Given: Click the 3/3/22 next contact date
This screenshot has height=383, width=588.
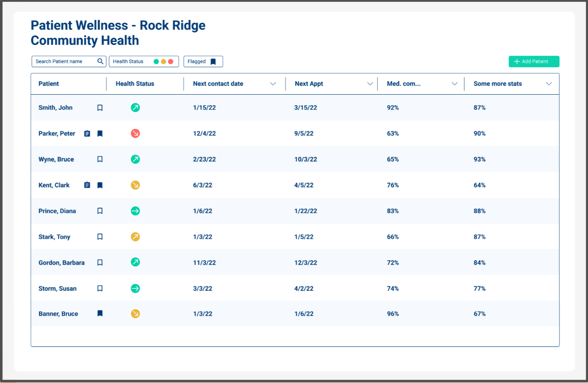Looking at the screenshot, I should tap(202, 288).
